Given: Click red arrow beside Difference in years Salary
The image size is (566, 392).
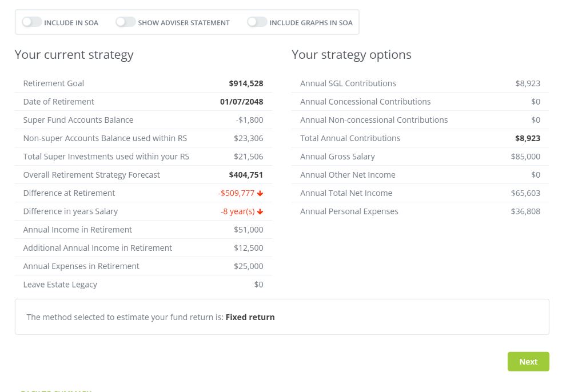Looking at the screenshot, I should (261, 211).
